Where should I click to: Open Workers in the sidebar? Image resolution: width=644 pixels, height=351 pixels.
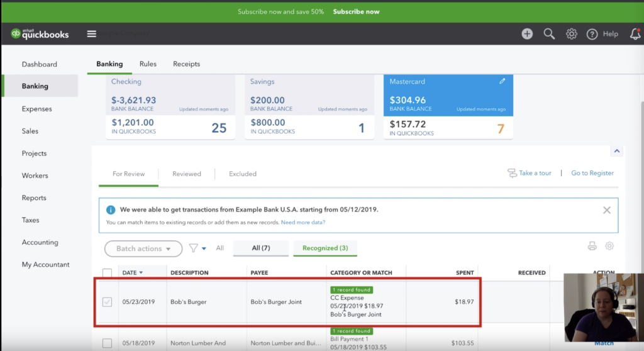35,175
